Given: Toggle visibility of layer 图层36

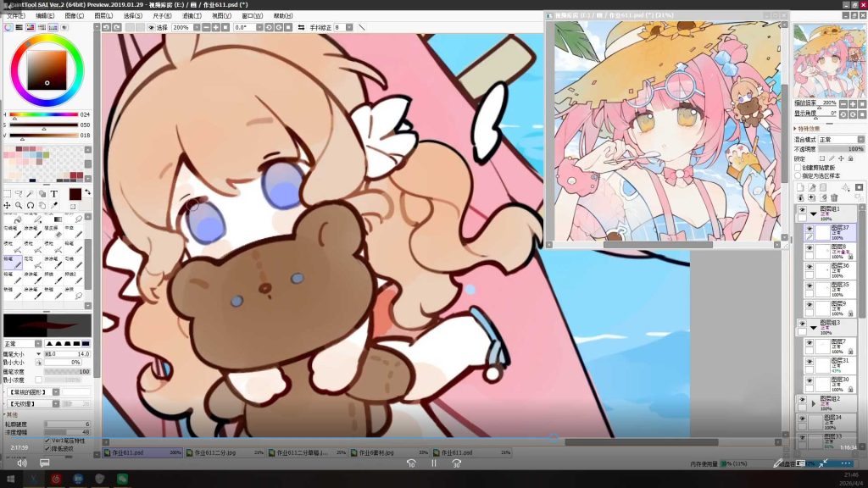Looking at the screenshot, I should (810, 267).
